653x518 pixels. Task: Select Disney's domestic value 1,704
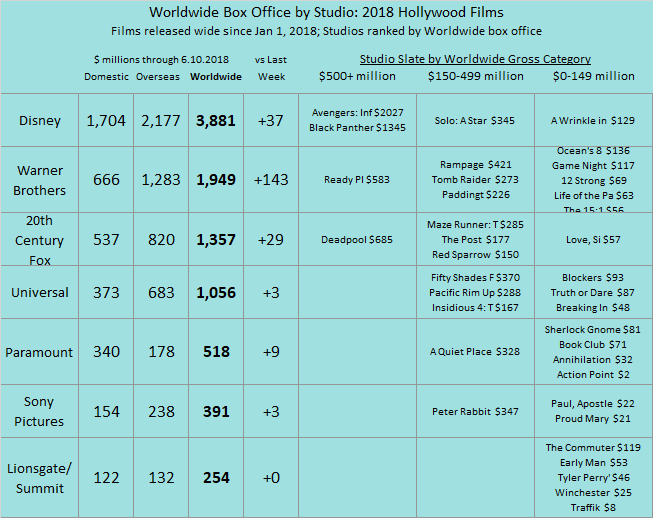click(x=106, y=121)
